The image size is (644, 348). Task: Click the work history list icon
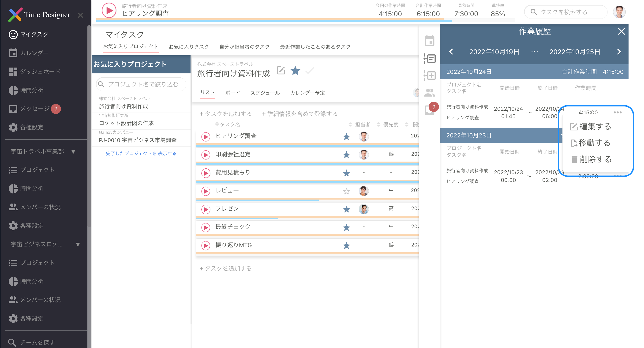click(430, 59)
